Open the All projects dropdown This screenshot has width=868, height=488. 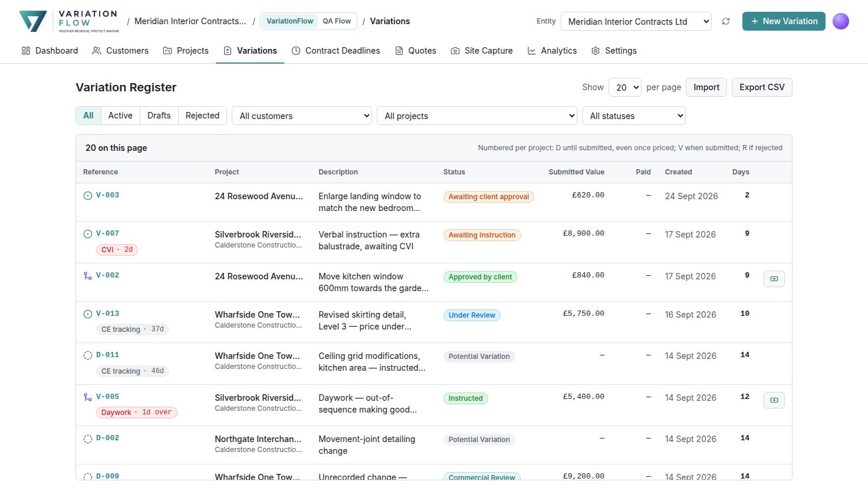(x=477, y=116)
